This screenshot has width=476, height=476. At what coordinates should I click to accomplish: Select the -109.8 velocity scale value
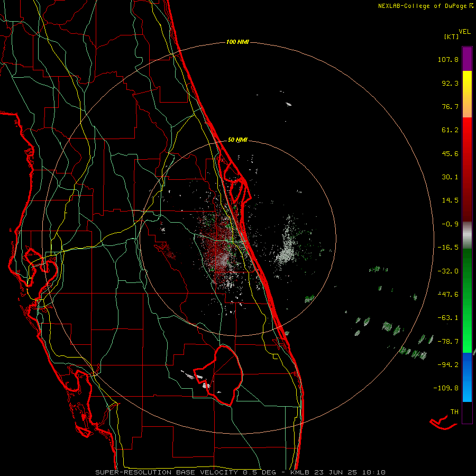coord(446,388)
